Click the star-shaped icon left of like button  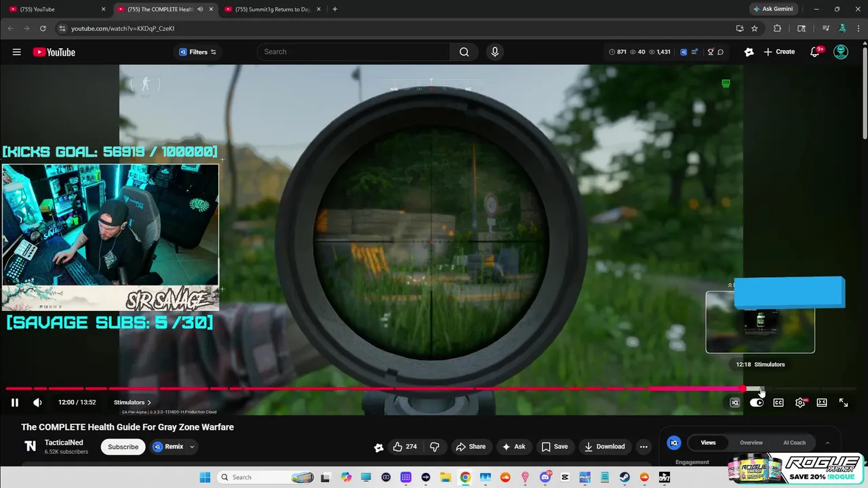click(x=378, y=447)
